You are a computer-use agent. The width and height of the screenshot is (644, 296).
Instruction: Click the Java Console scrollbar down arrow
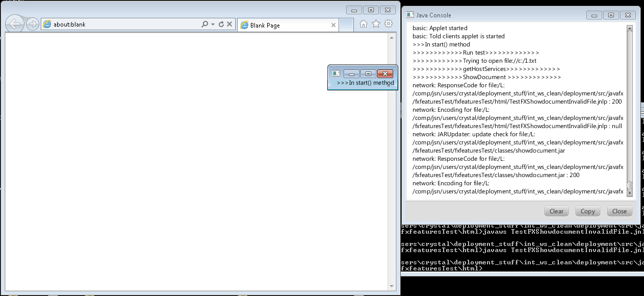[x=630, y=193]
